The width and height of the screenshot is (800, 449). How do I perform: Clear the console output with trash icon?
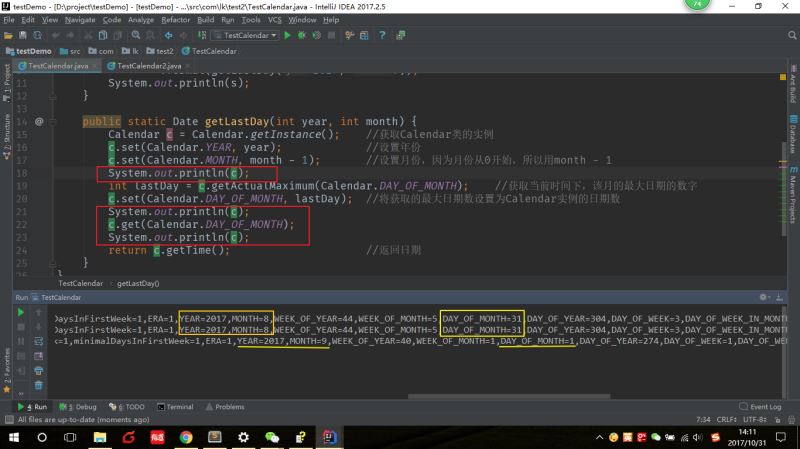(x=38, y=384)
